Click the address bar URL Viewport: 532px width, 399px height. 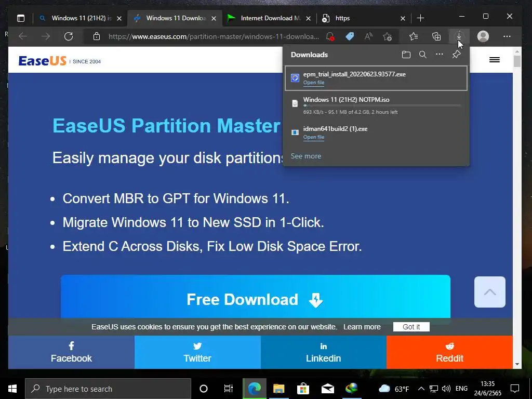(x=214, y=36)
